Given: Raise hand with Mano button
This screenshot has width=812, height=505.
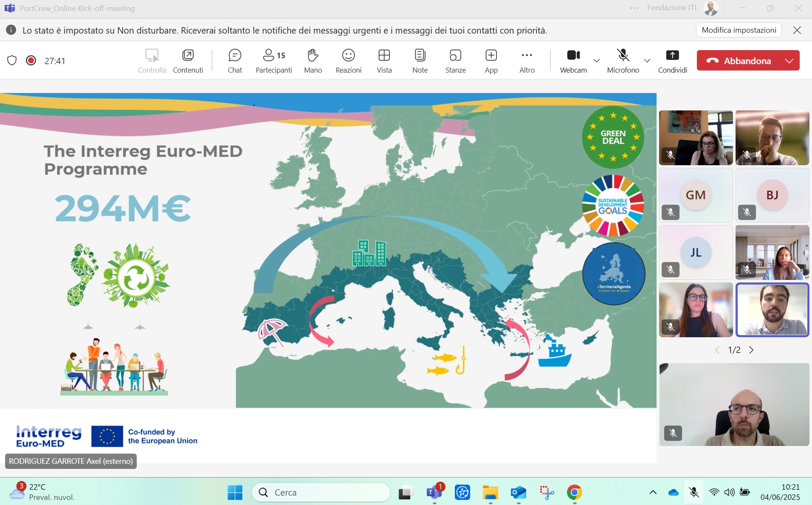Looking at the screenshot, I should (x=313, y=61).
